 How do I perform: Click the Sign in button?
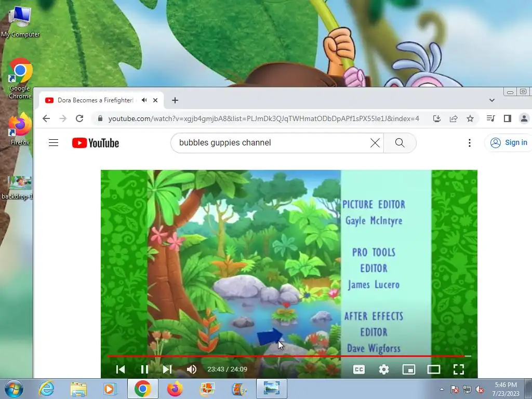click(508, 143)
